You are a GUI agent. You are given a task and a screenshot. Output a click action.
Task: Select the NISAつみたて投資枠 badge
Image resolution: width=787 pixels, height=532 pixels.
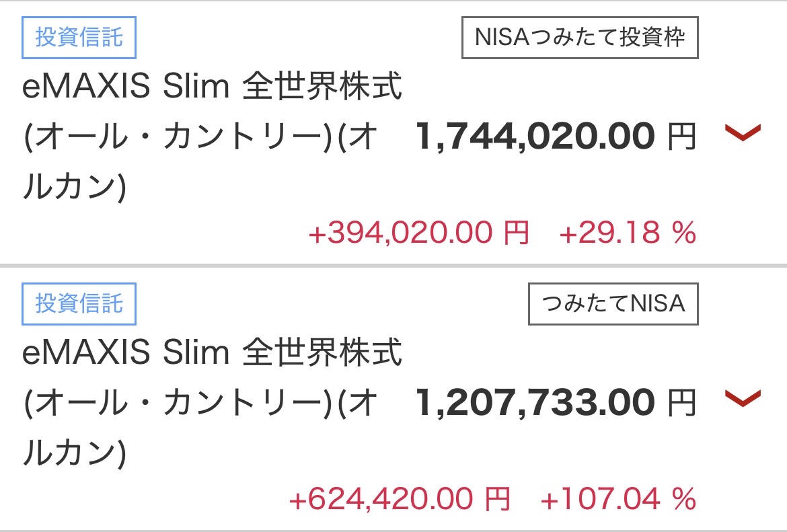click(x=580, y=38)
